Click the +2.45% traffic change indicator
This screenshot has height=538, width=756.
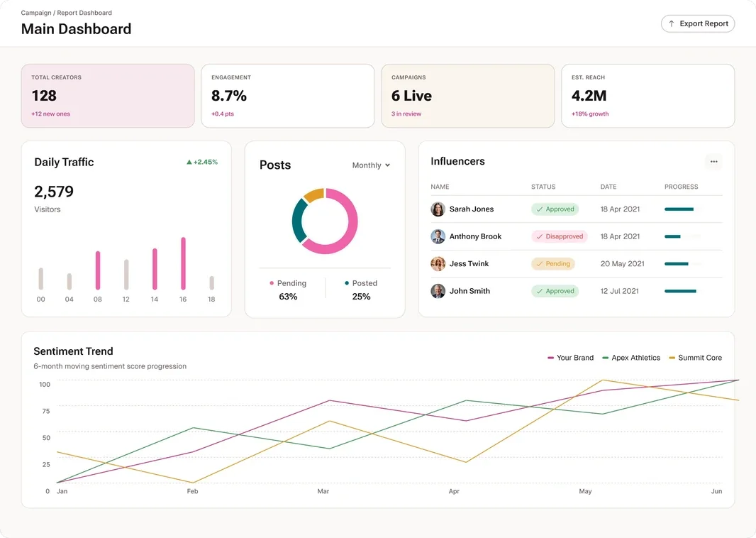202,162
